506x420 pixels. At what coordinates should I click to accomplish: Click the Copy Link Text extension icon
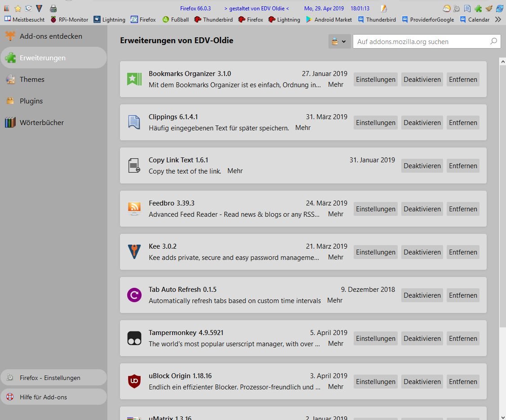point(134,165)
